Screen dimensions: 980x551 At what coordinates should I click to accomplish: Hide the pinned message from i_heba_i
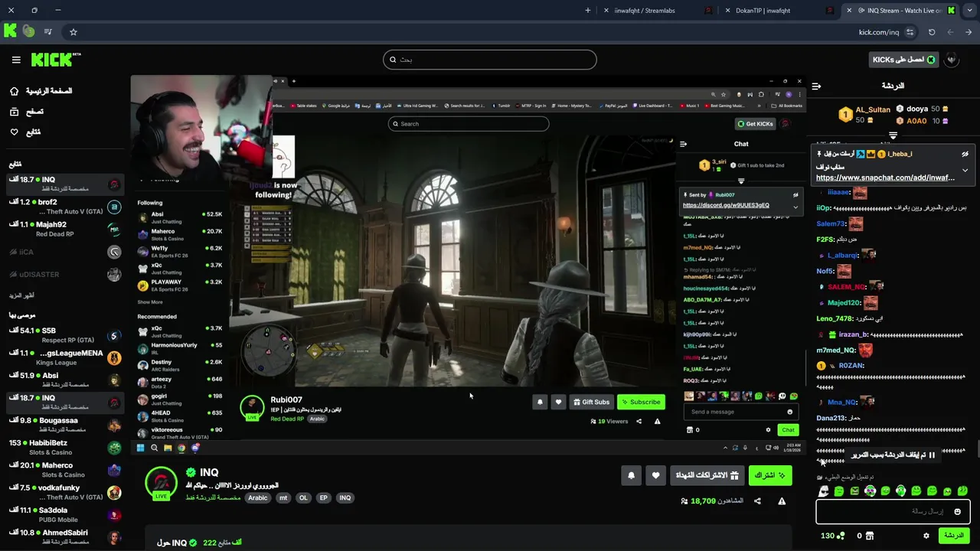coord(965,154)
